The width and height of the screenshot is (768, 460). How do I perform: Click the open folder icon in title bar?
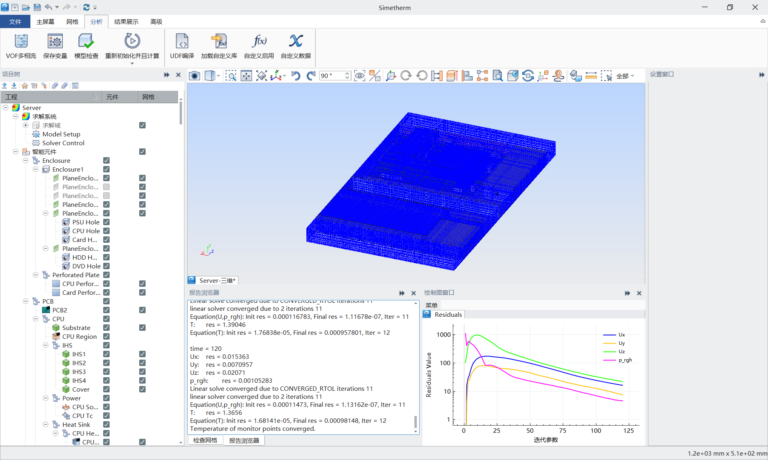point(25,7)
